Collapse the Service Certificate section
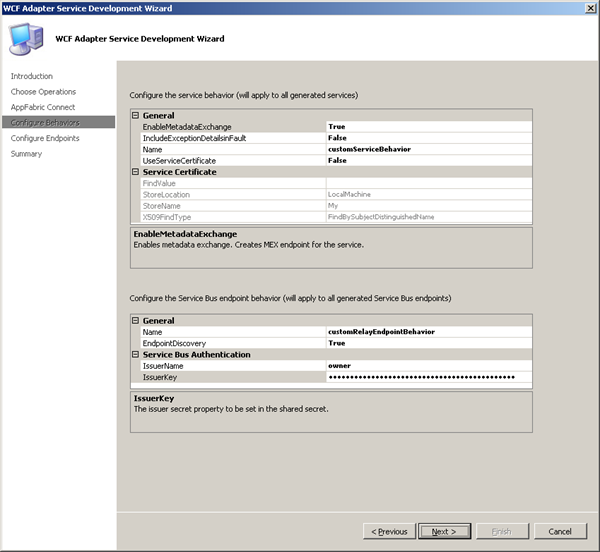This screenshot has width=600, height=552. click(x=135, y=172)
